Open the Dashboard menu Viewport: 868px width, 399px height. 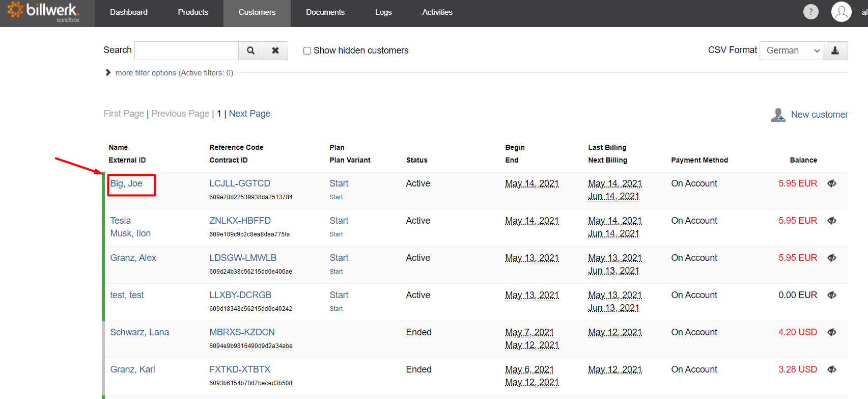pos(129,12)
